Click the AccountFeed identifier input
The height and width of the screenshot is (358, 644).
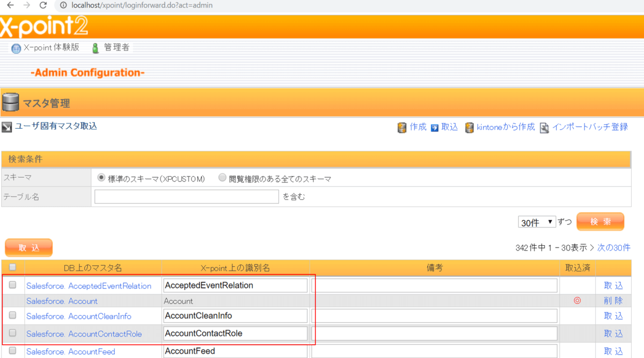235,351
